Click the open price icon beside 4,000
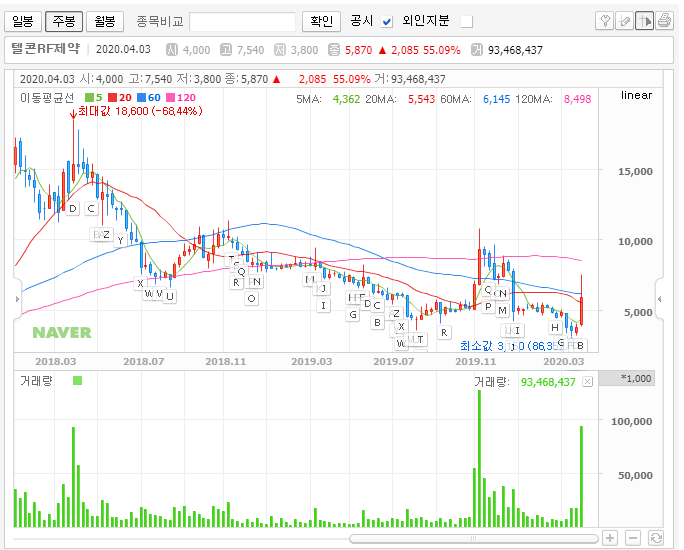684x550 pixels. pos(172,50)
